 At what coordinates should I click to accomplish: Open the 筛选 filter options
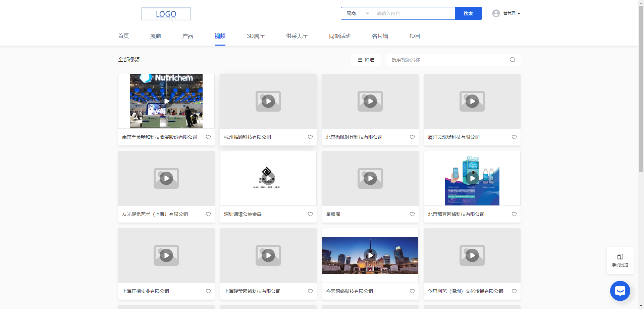click(x=366, y=60)
